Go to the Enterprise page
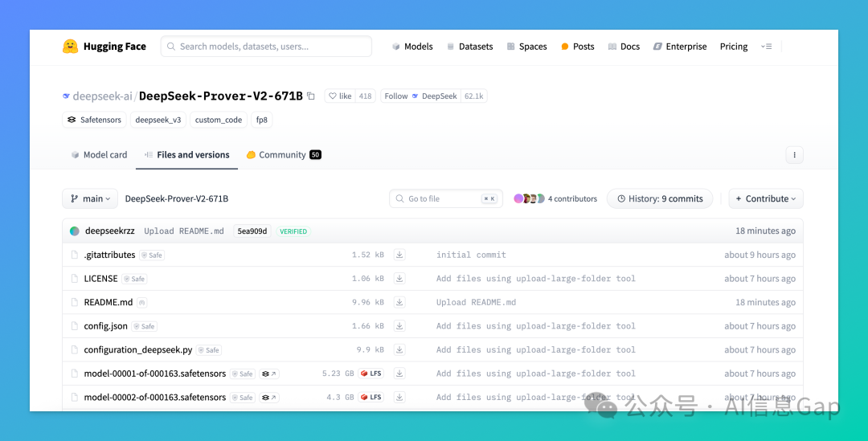The width and height of the screenshot is (868, 441). pyautogui.click(x=680, y=47)
